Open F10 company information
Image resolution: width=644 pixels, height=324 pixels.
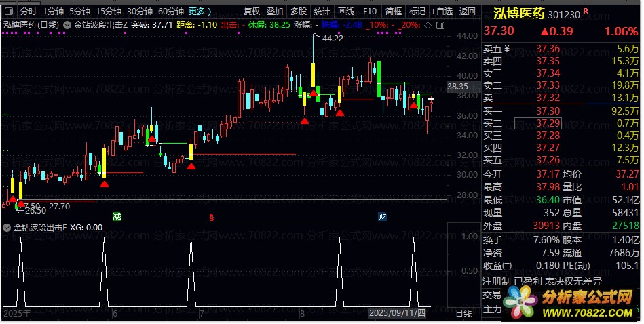coord(370,12)
